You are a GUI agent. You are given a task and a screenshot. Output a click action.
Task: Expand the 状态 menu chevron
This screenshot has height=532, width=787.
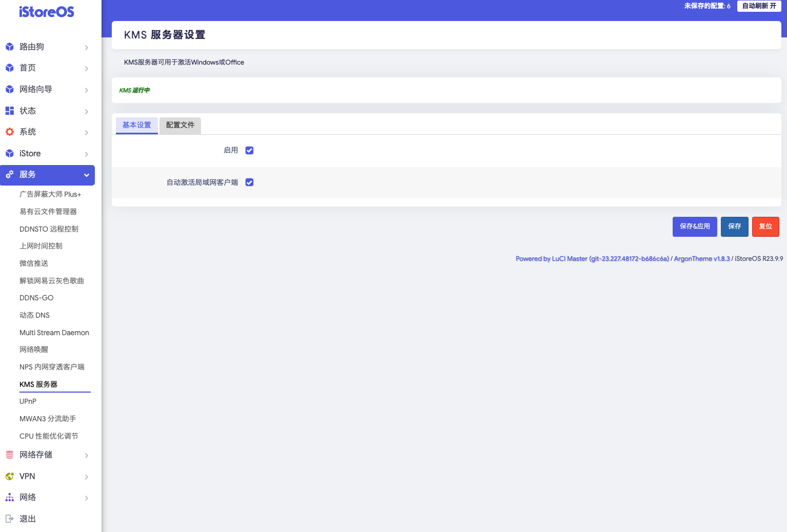86,111
